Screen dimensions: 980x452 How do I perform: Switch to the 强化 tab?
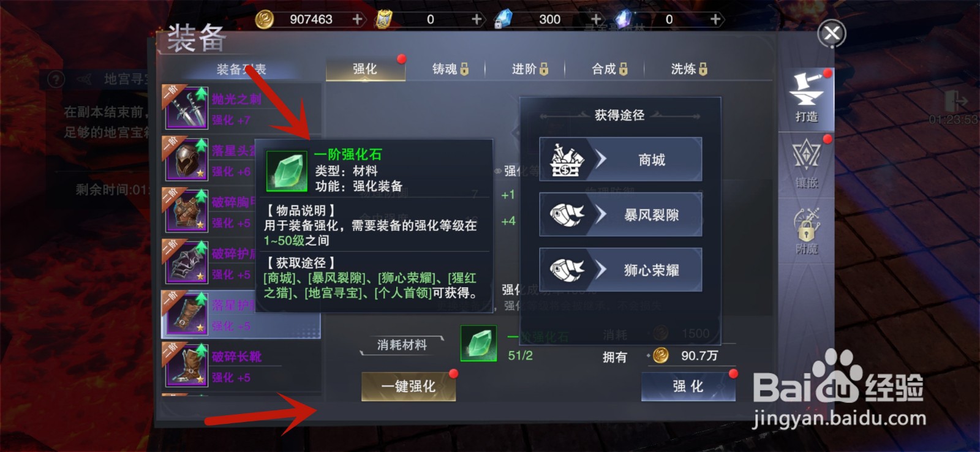coord(365,69)
